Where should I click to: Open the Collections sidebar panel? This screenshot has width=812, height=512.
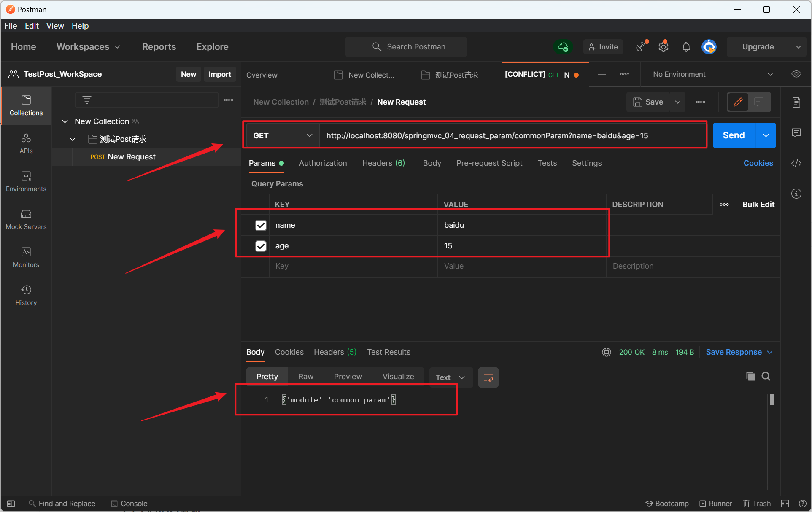26,106
